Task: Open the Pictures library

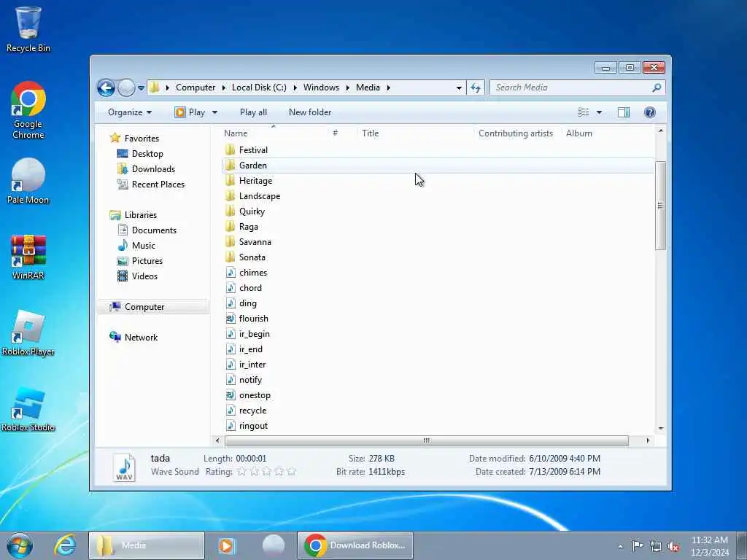Action: point(140,261)
